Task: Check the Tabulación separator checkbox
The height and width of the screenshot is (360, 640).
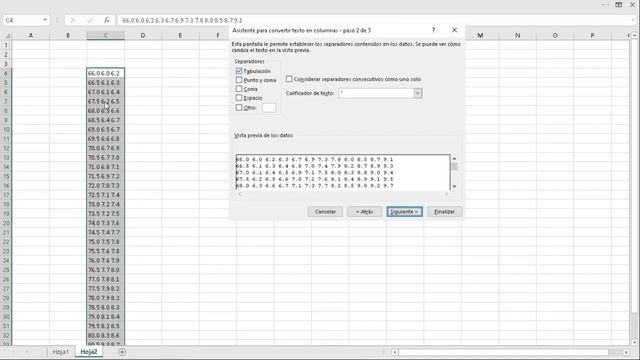Action: pos(239,71)
